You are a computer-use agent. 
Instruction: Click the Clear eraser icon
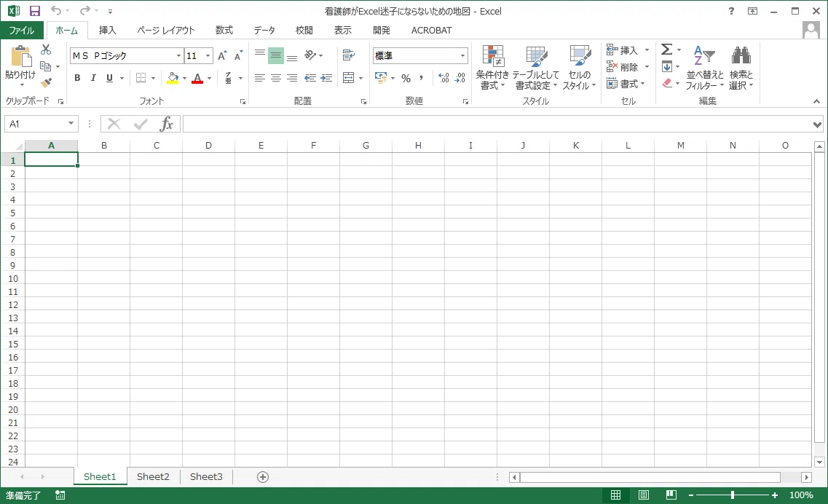pos(667,83)
